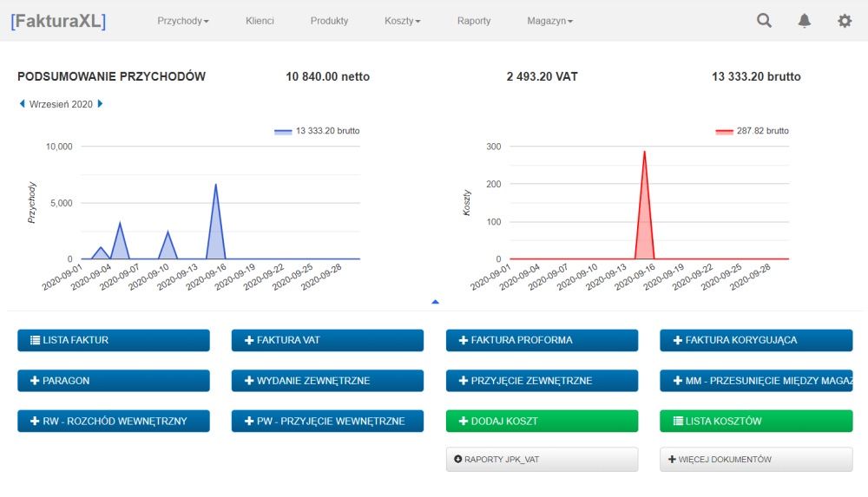Create a new Faktura VAT
Image resolution: width=868 pixels, height=497 pixels.
pyautogui.click(x=328, y=340)
